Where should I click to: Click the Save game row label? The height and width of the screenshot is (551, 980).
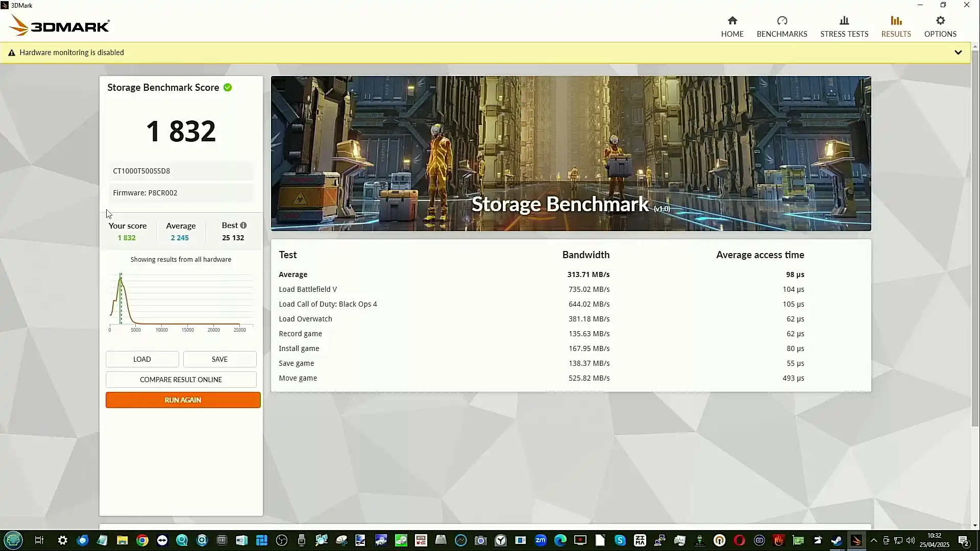pos(296,363)
